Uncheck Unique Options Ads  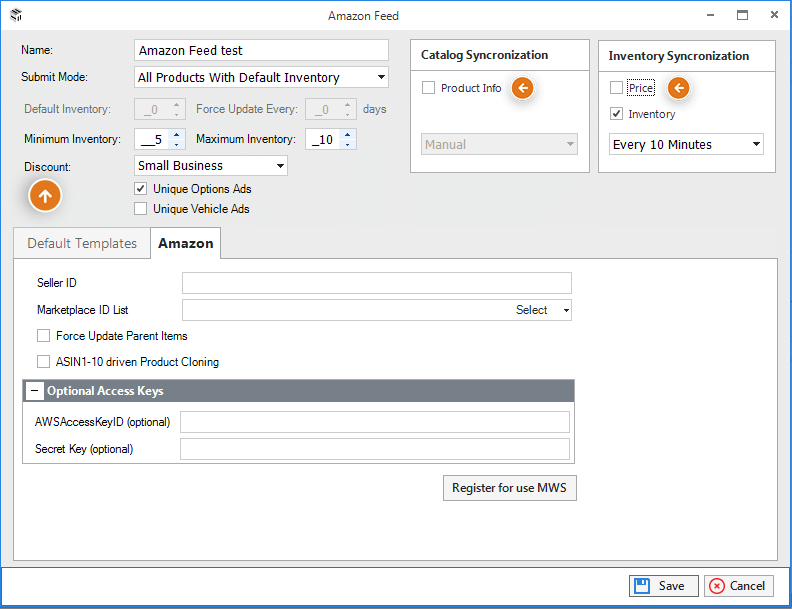click(140, 189)
